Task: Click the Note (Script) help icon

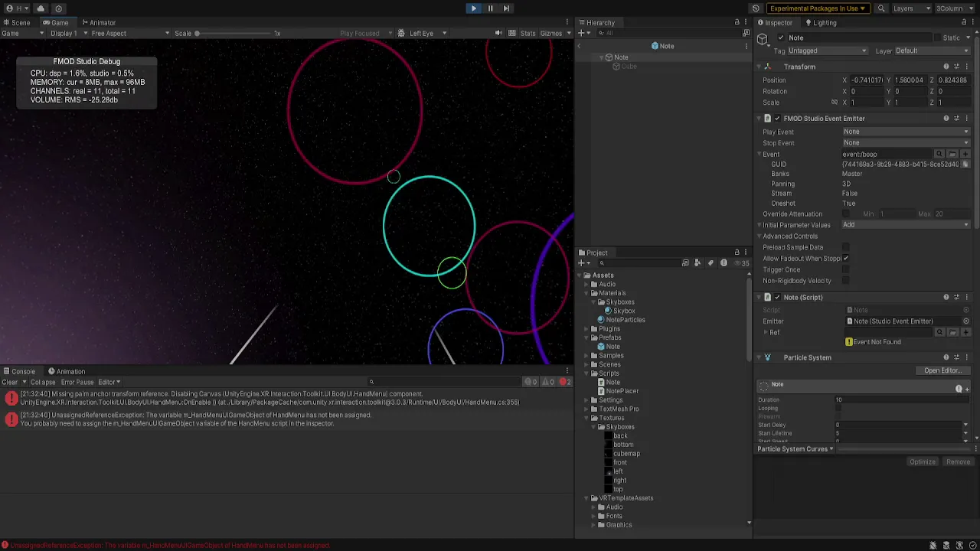Action: tap(946, 297)
